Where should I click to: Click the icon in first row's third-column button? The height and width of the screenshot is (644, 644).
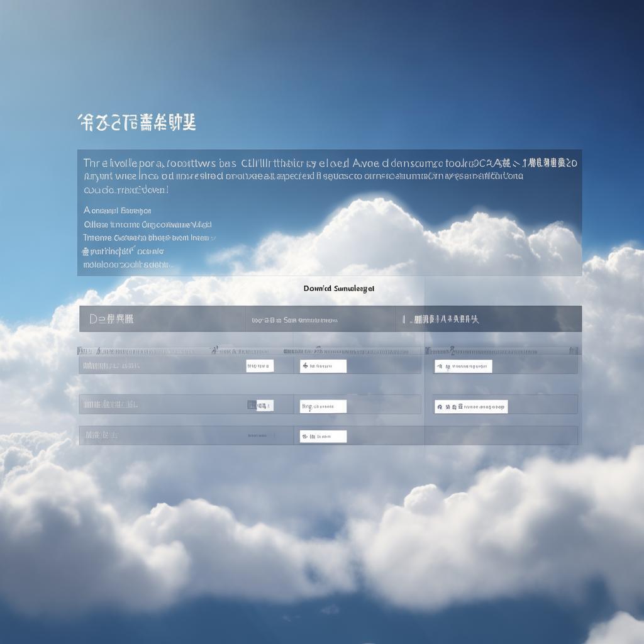point(440,367)
